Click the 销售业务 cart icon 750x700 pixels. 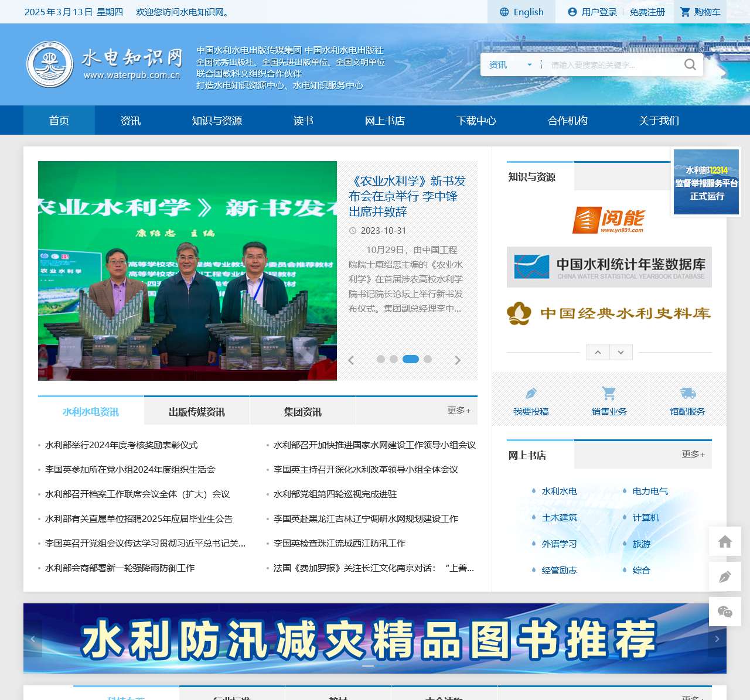609,393
